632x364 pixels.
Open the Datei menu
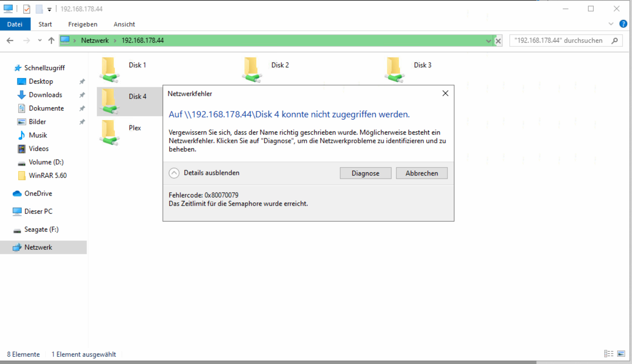point(15,24)
